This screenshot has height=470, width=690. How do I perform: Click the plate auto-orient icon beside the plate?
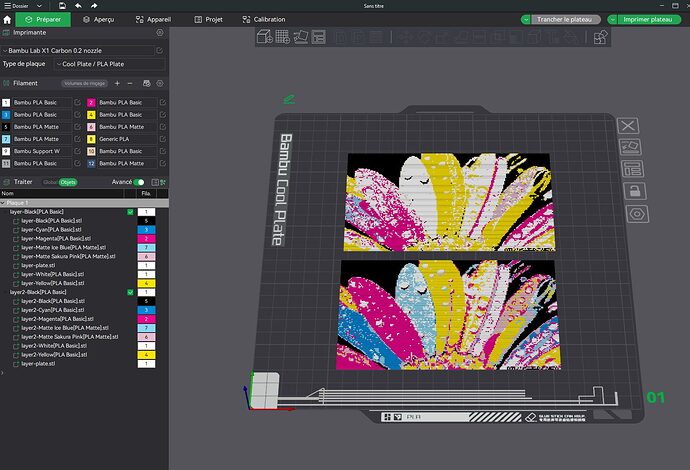[x=630, y=147]
